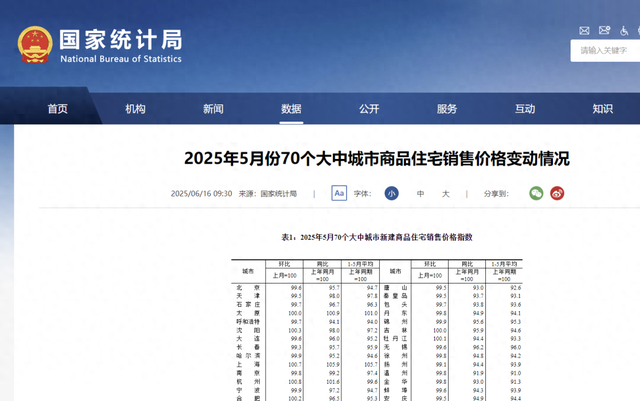This screenshot has width=640, height=401.
Task: Click the plain envelope mail icon
Action: coord(584,31)
